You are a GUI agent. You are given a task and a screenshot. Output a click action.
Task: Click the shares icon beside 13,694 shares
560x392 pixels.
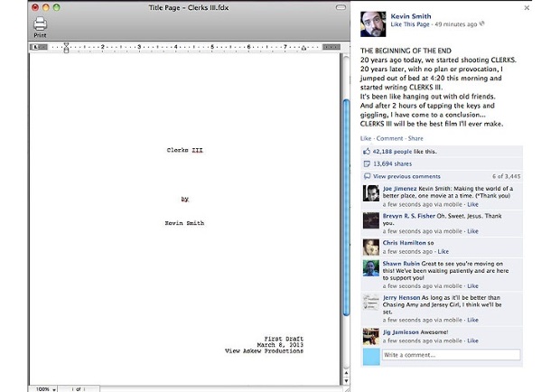(x=367, y=163)
